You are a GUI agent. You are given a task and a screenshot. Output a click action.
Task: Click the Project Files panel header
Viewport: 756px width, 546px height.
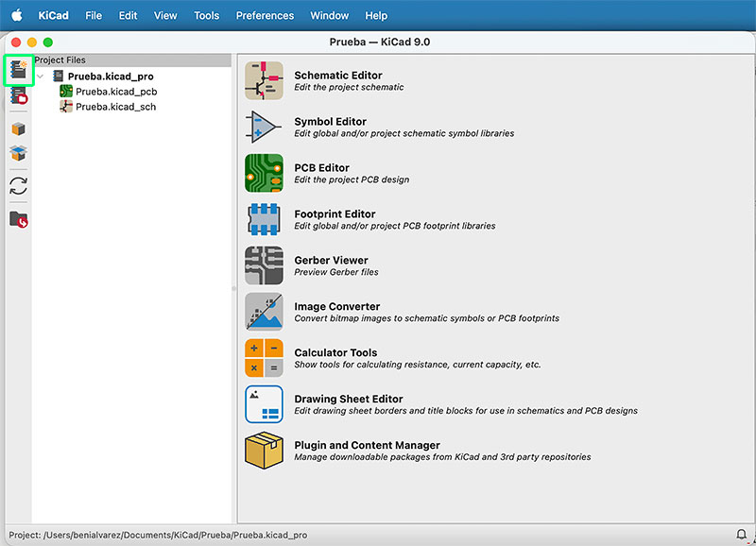132,60
